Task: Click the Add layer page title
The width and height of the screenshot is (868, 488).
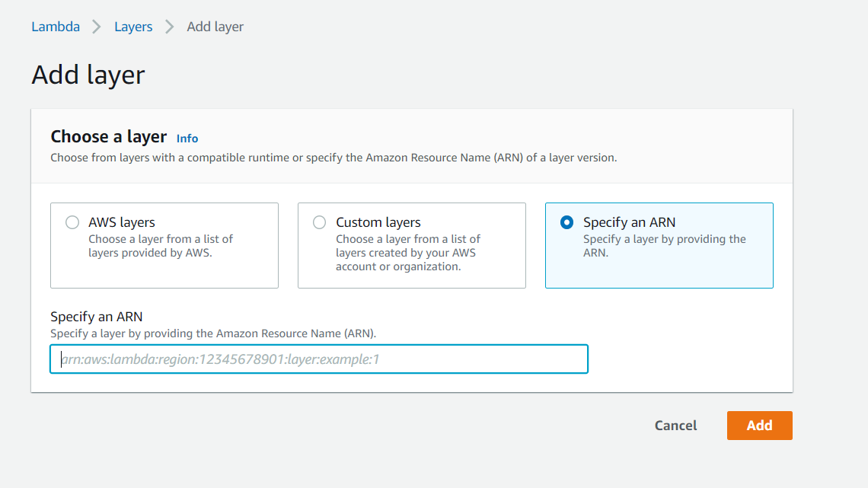Action: (88, 75)
